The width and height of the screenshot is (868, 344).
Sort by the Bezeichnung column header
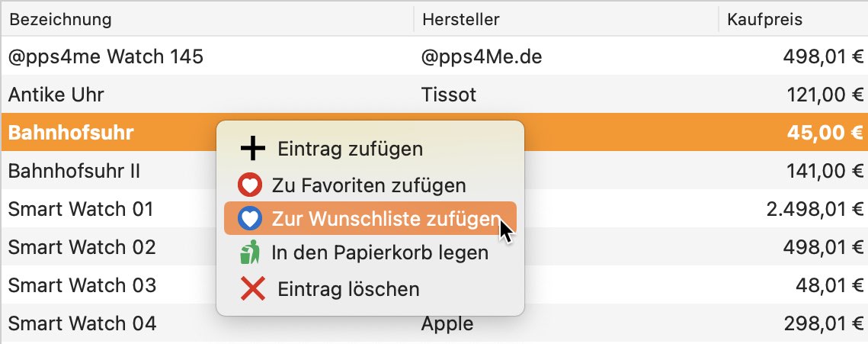point(207,20)
